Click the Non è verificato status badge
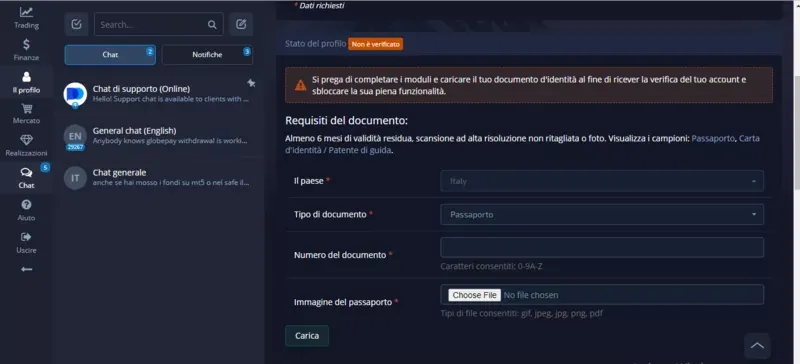Image resolution: width=800 pixels, height=364 pixels. (x=376, y=44)
